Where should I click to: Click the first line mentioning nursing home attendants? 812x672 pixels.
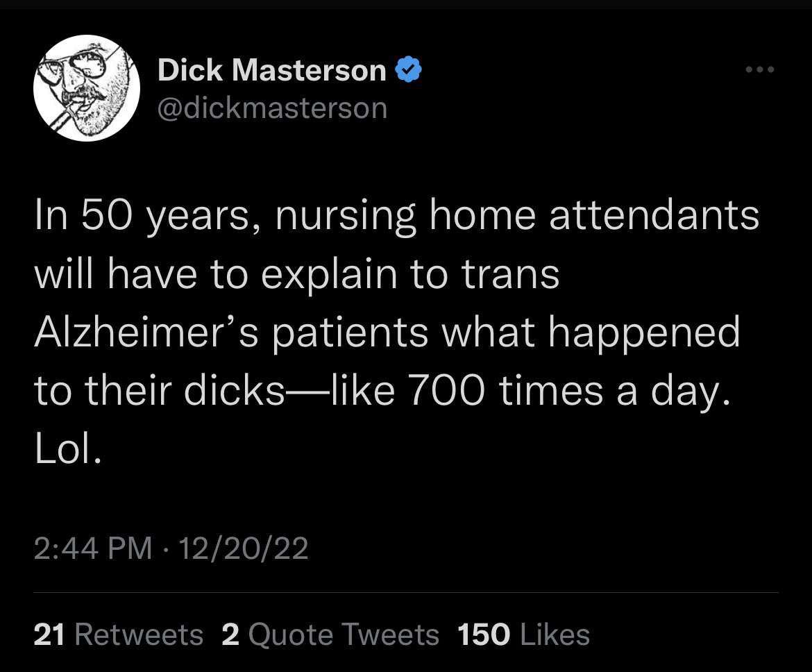pyautogui.click(x=397, y=217)
